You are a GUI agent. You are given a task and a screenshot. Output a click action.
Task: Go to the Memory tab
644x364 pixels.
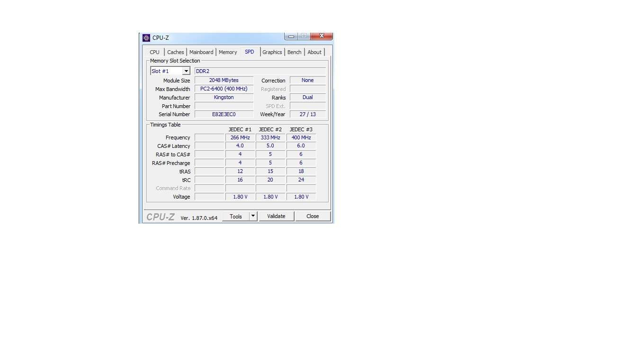click(228, 52)
